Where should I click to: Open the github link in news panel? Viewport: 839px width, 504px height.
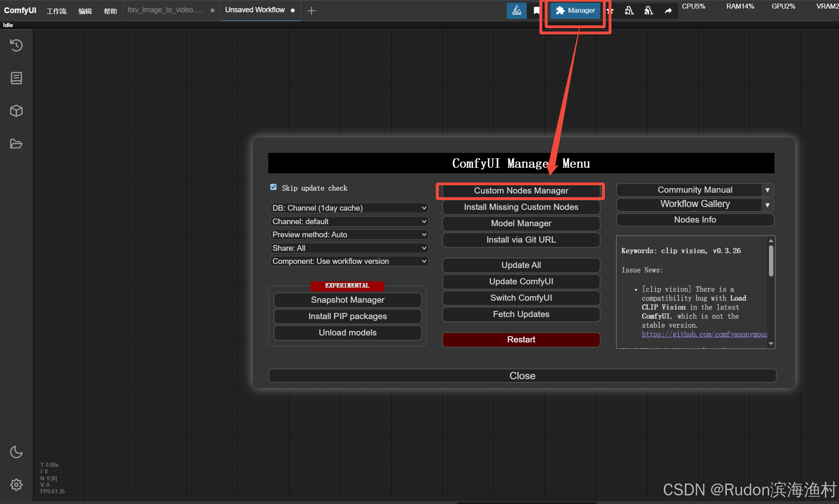pos(704,334)
